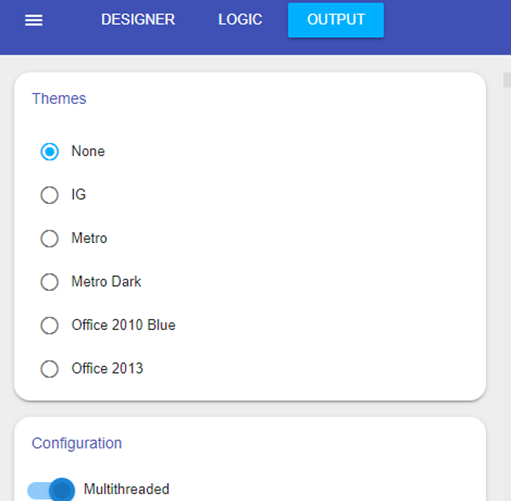Viewport: 511px width, 501px height.
Task: Click the Themes section heading
Action: click(x=59, y=99)
